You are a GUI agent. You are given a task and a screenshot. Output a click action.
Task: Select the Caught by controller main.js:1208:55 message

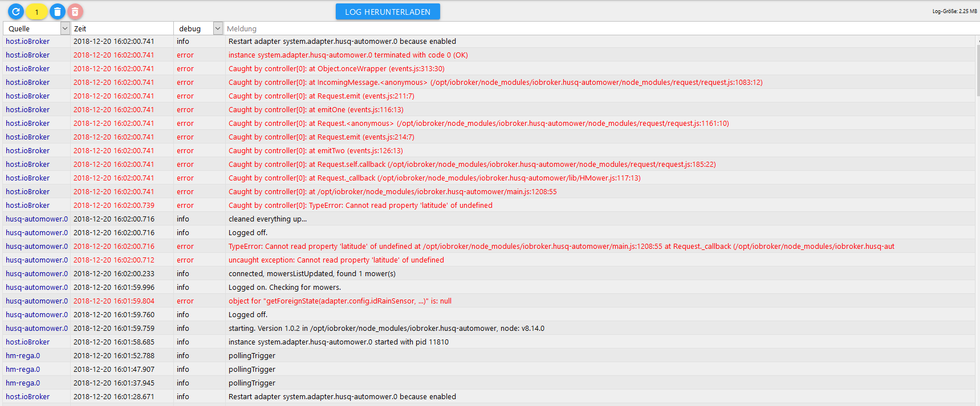(393, 192)
